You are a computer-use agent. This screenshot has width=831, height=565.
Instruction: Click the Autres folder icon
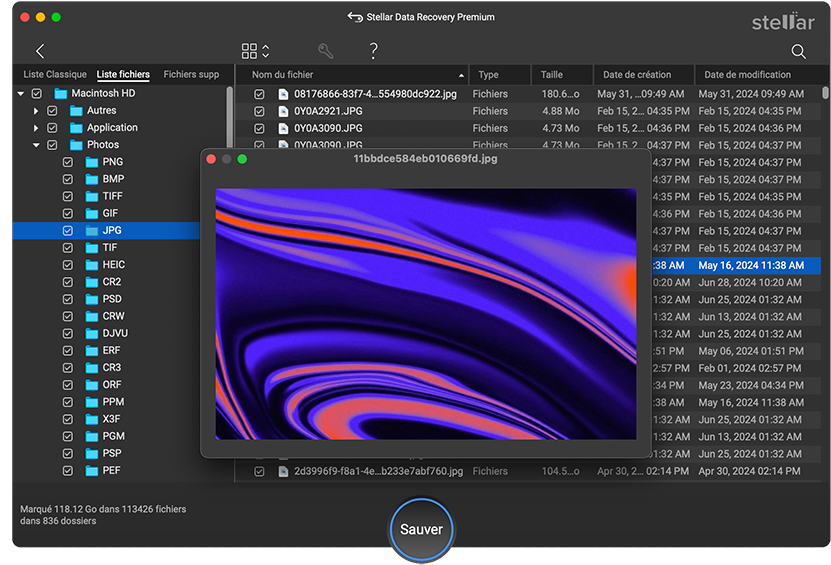click(76, 111)
